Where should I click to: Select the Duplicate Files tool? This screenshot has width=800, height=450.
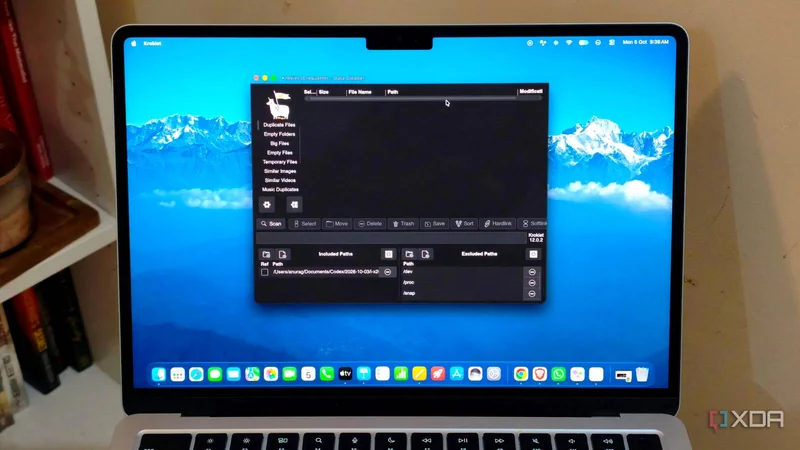279,125
